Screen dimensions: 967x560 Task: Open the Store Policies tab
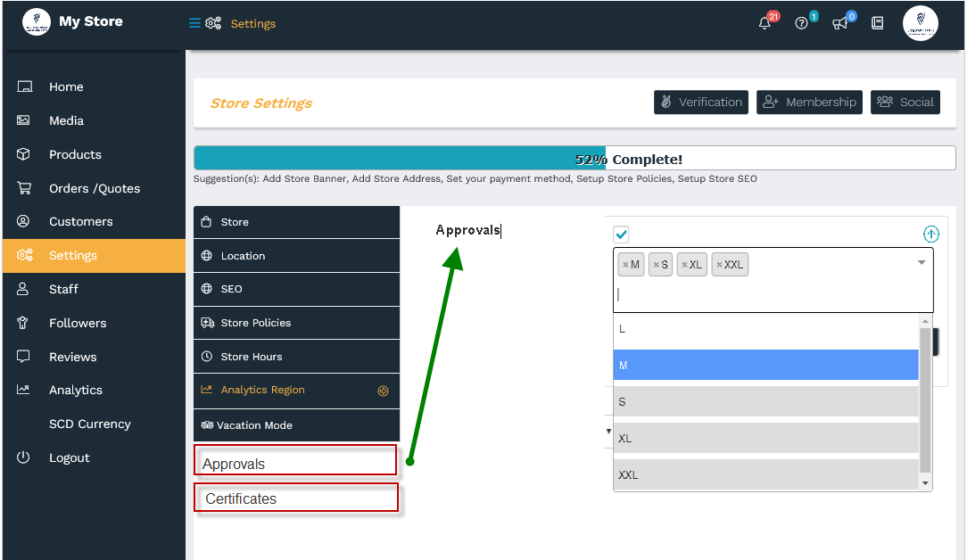(x=297, y=323)
